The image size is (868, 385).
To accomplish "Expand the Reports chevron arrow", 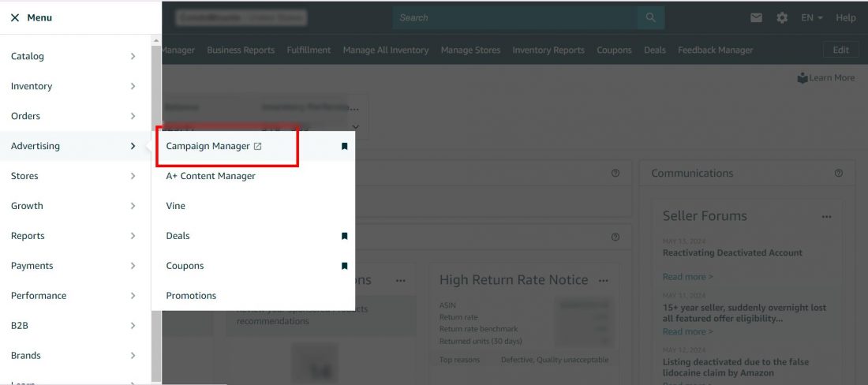I will pyautogui.click(x=133, y=236).
